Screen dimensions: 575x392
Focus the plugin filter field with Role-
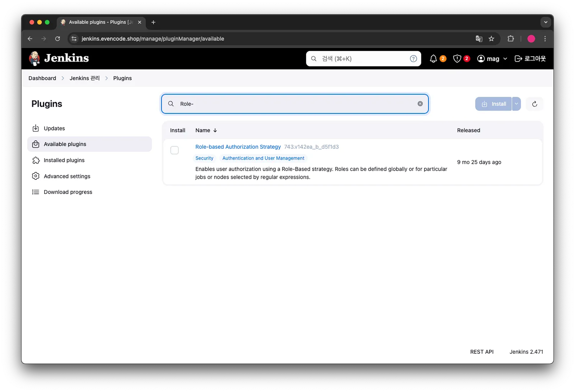click(x=295, y=104)
